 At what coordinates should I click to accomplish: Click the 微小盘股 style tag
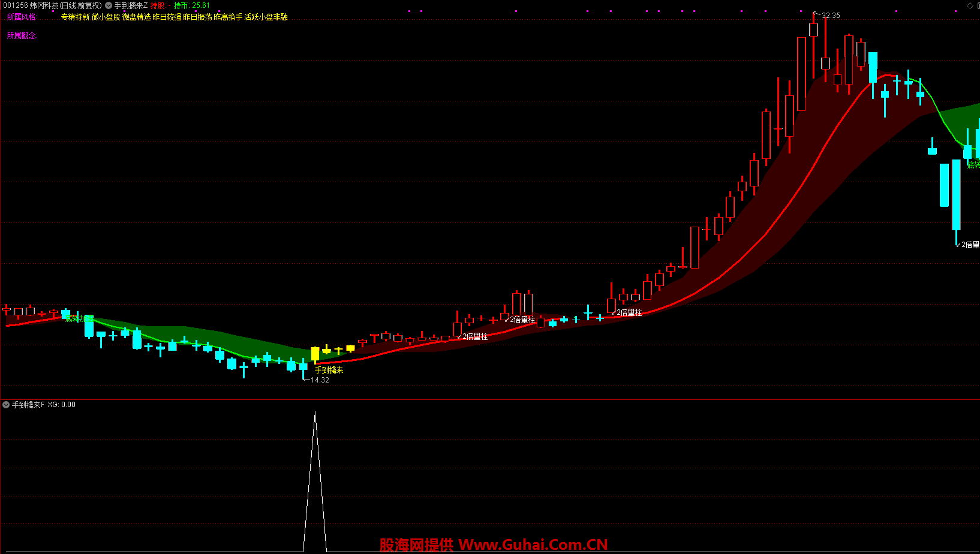tap(106, 17)
